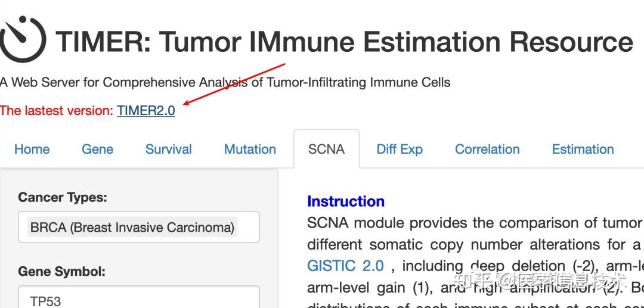Switch to the Diff Exp tab
Screen dimensions: 644x308
[x=399, y=149]
